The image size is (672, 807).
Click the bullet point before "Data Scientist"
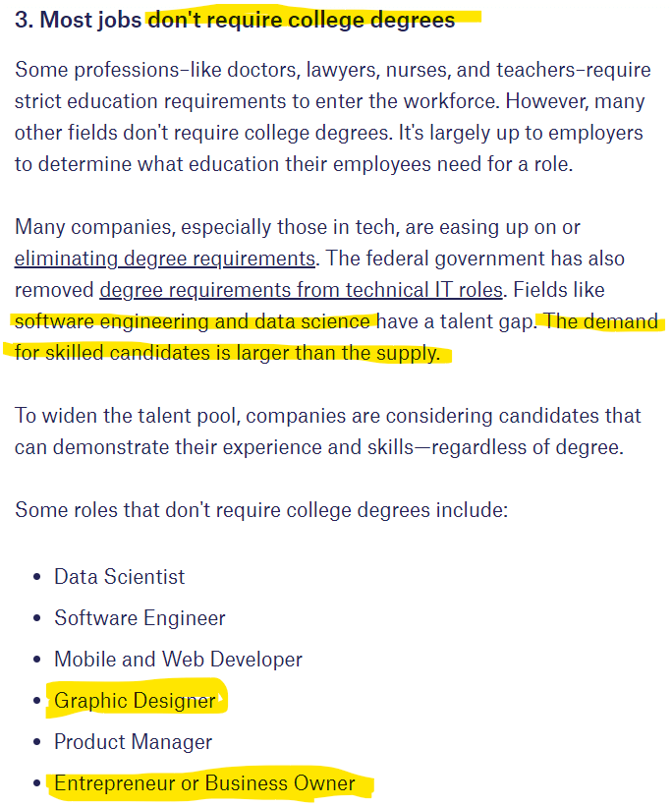[x=36, y=577]
